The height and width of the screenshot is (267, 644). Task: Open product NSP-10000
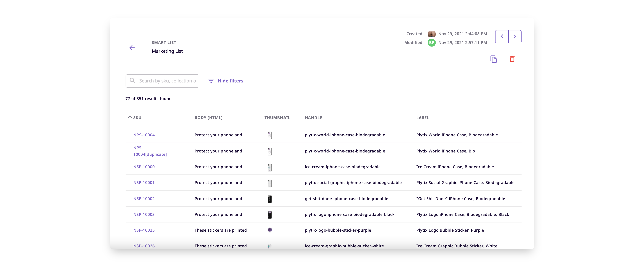[144, 167]
